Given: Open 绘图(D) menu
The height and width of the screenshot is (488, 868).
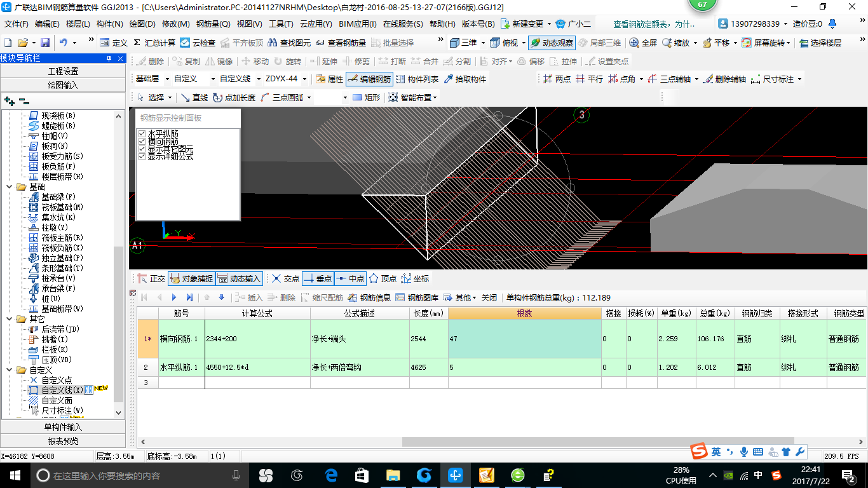Looking at the screenshot, I should [142, 24].
